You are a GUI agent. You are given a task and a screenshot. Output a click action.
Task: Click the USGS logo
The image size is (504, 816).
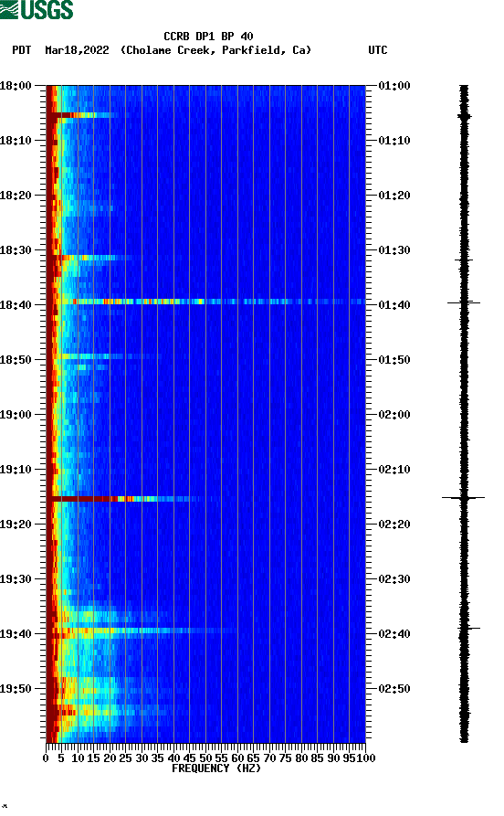(37, 9)
